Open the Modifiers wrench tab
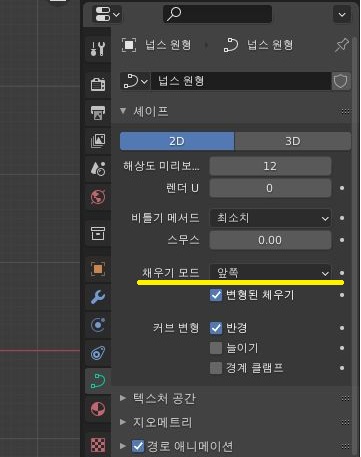 point(98,297)
